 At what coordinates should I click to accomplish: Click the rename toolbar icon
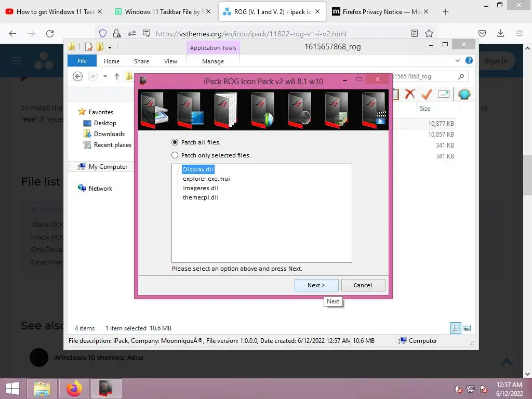pos(444,94)
